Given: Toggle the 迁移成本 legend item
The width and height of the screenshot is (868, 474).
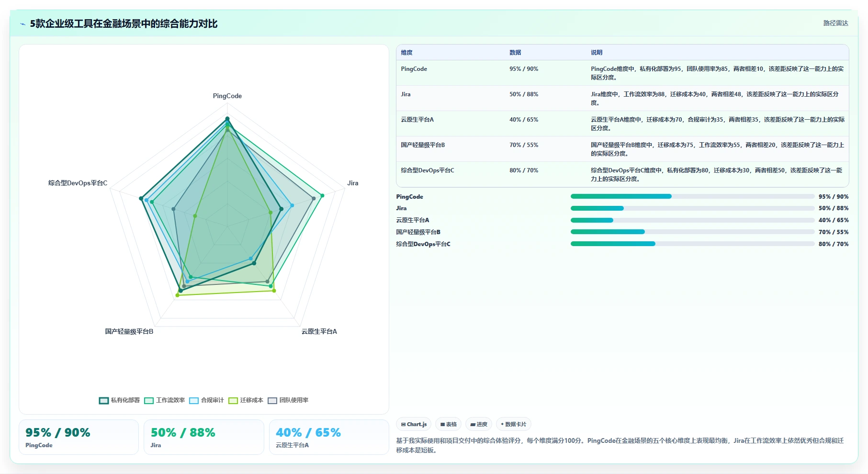Looking at the screenshot, I should click(246, 400).
